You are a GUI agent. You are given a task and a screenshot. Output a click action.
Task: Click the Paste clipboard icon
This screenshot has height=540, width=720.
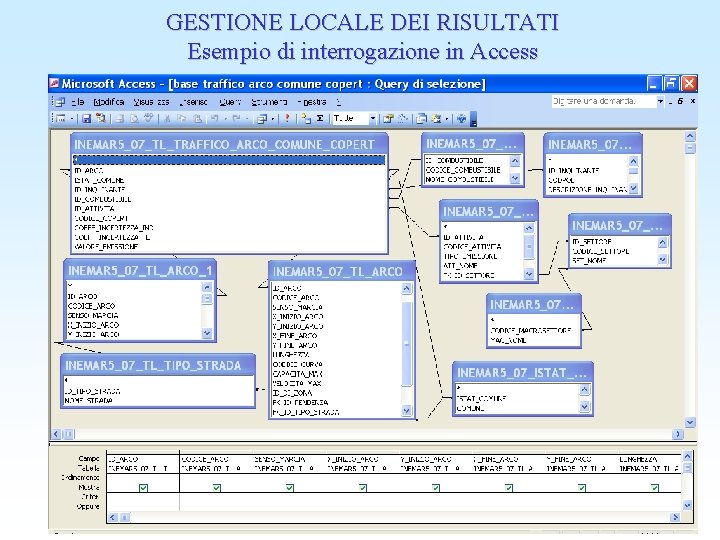pos(197,119)
